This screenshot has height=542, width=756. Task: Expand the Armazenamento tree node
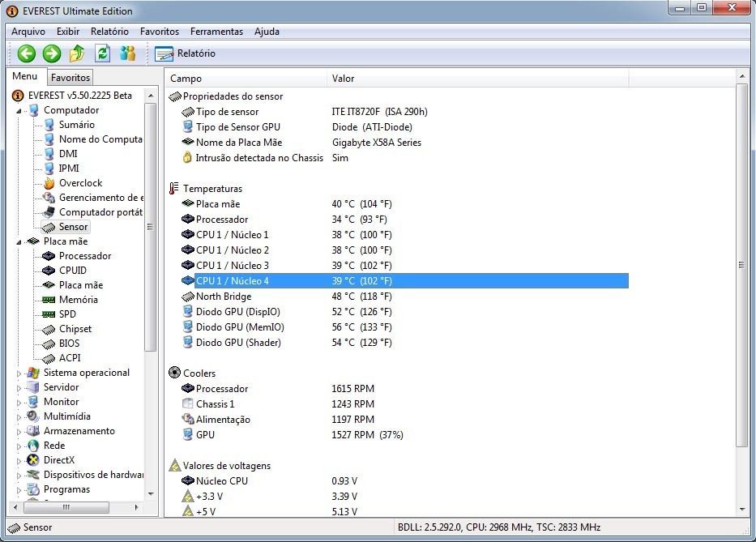pyautogui.click(x=19, y=432)
